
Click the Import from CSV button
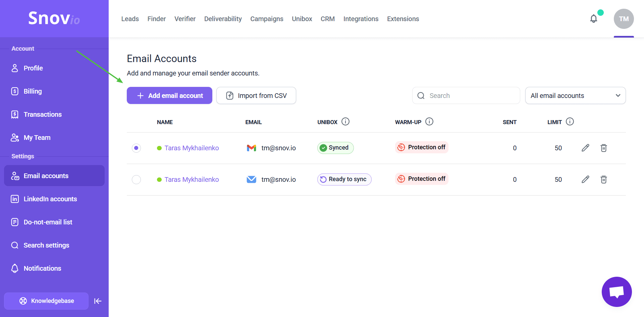click(256, 96)
